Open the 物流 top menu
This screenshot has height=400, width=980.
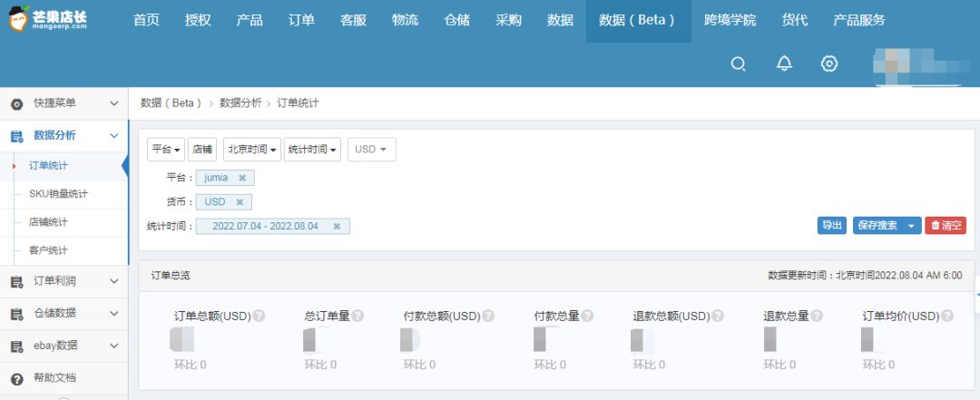click(x=405, y=20)
